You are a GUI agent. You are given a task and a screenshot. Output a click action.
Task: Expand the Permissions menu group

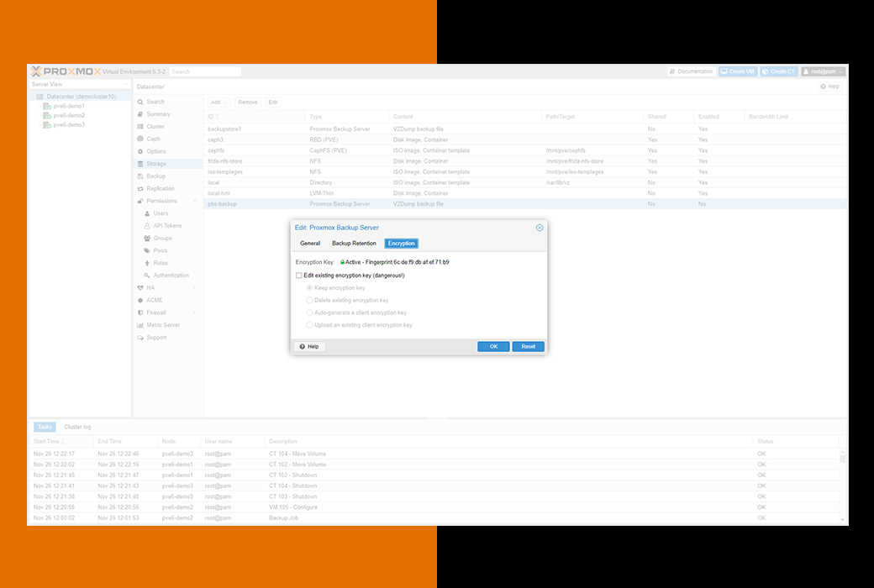(x=194, y=202)
